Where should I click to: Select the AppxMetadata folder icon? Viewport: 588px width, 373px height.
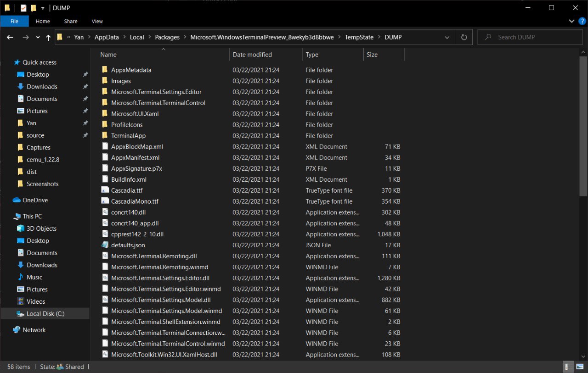pos(105,70)
